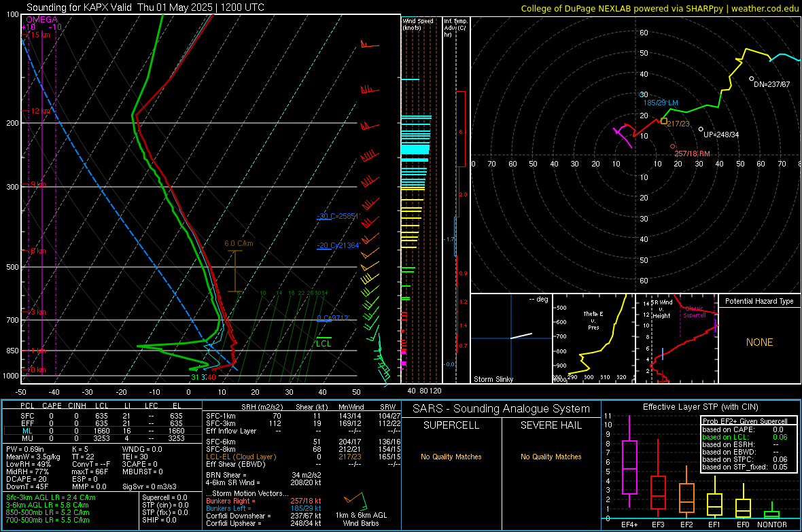Click the Corfidi Upshear = 248/34 kt line
Screen dimensions: 802x532
[264, 522]
